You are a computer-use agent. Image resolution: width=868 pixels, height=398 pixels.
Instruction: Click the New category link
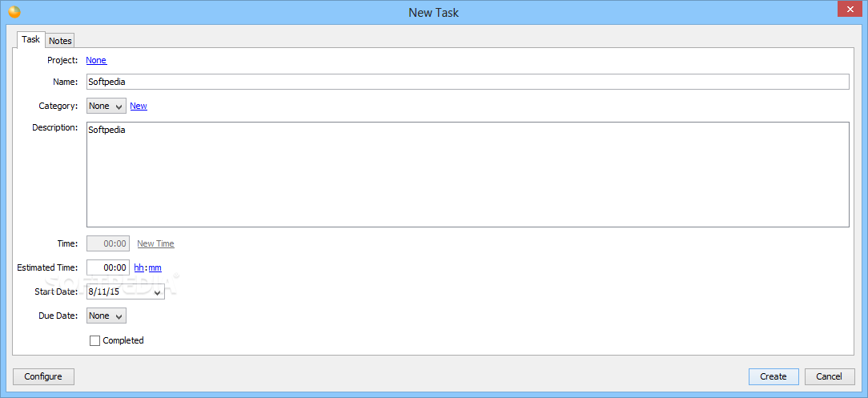pos(139,106)
